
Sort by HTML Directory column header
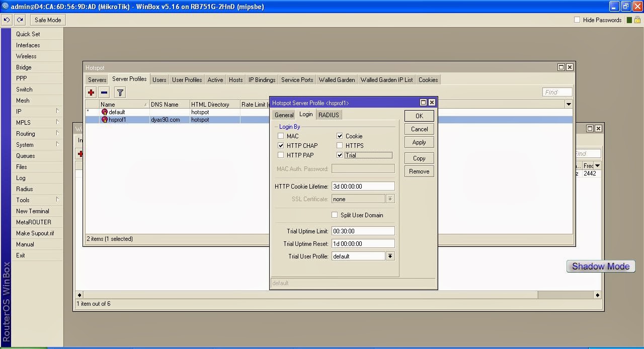tap(215, 105)
